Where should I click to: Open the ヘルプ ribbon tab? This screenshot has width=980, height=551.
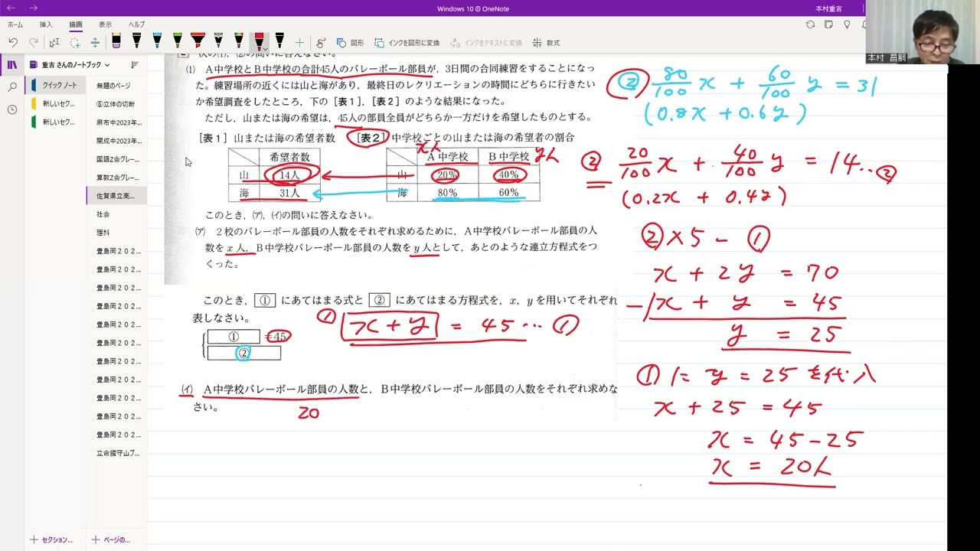coord(136,24)
